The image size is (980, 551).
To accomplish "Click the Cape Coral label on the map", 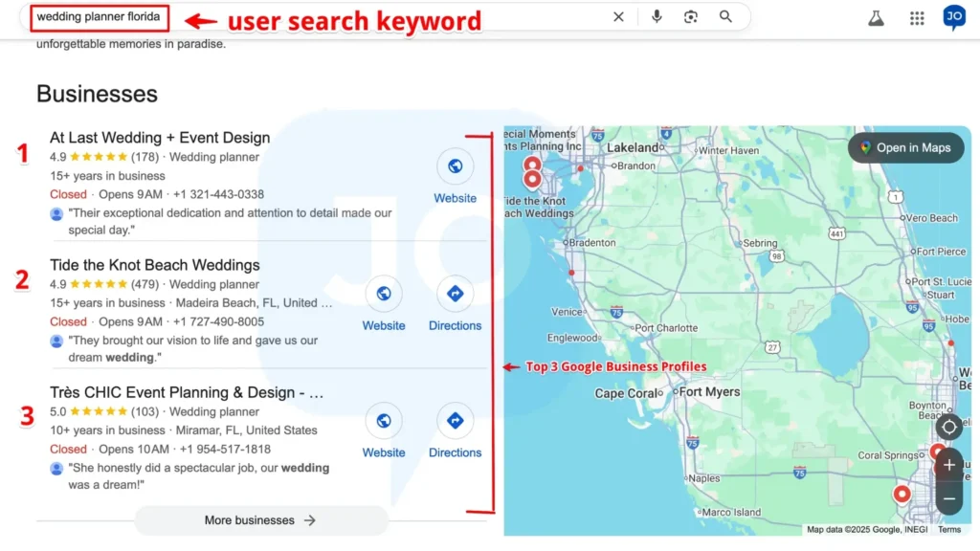I will point(626,393).
